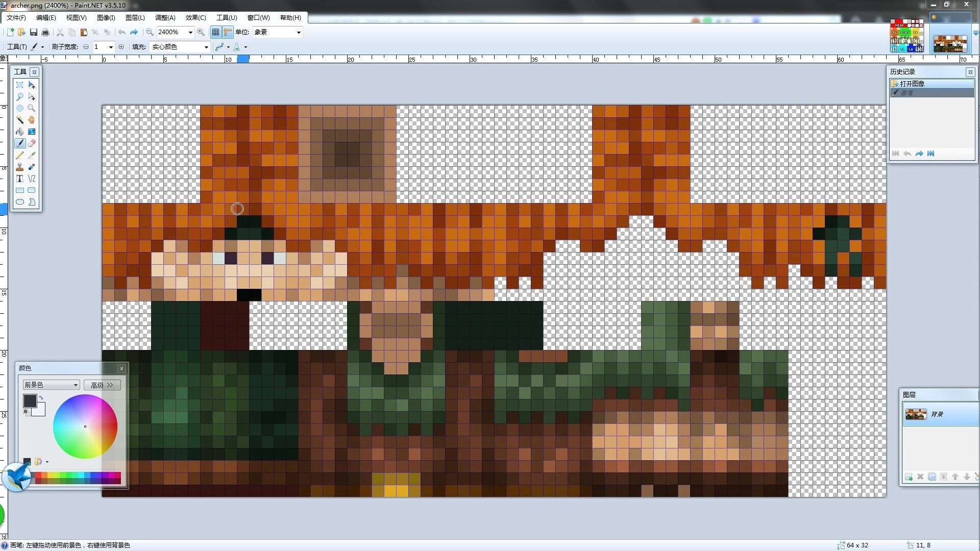Click the Save file icon

pyautogui.click(x=34, y=32)
